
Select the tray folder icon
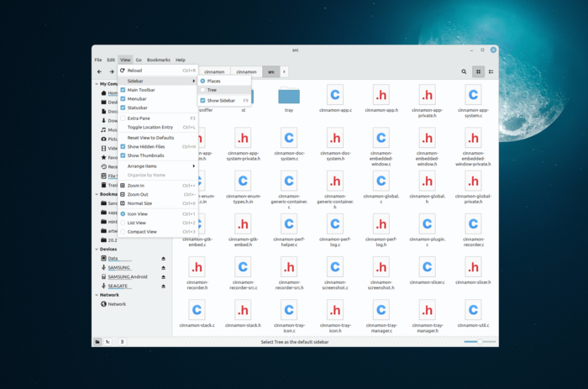coord(289,96)
